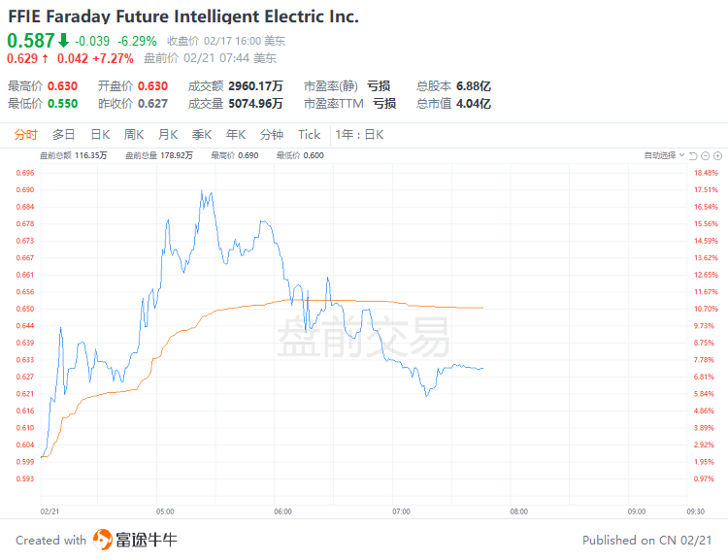The height and width of the screenshot is (560, 728).
Task: Select the 多日 tab
Action: 64,135
